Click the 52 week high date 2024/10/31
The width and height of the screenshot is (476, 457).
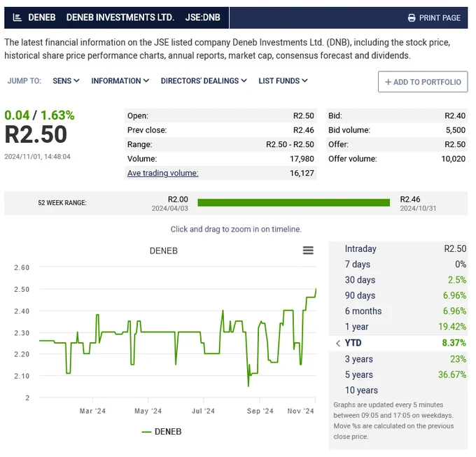pyautogui.click(x=418, y=209)
